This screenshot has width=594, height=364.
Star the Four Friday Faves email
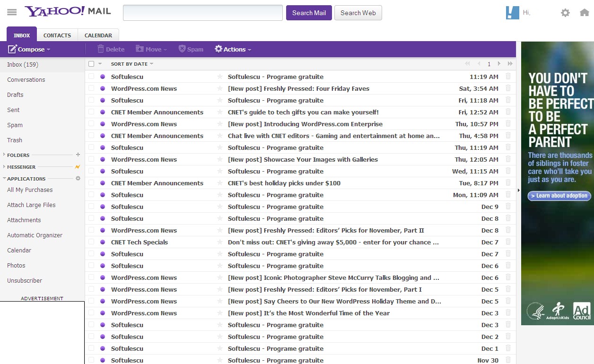[219, 88]
